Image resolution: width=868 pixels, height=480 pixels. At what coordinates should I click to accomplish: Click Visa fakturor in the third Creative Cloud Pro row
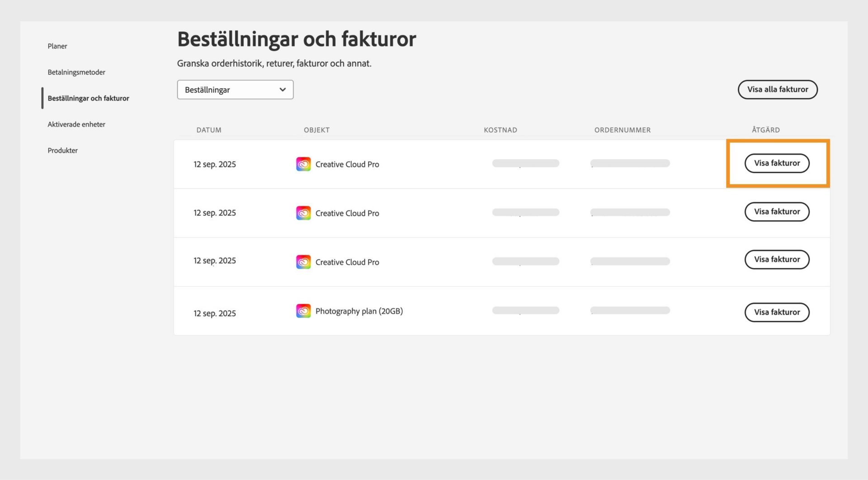coord(777,259)
